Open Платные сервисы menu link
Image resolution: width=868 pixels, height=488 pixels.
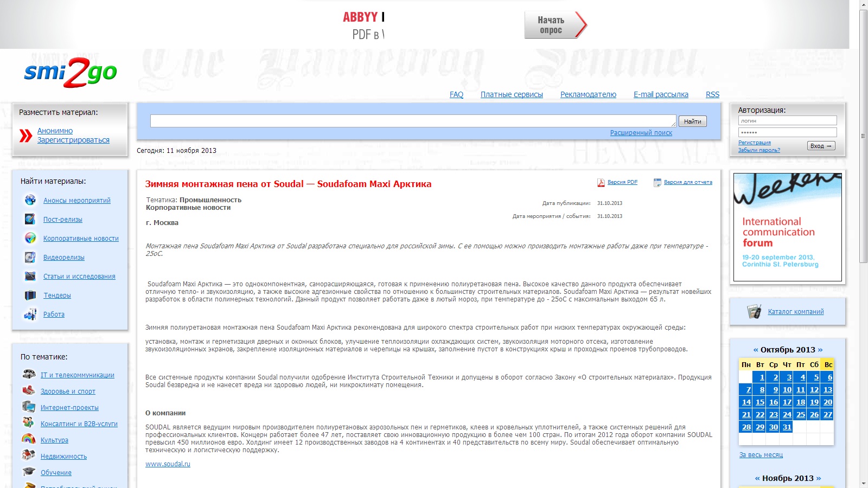pyautogui.click(x=512, y=94)
